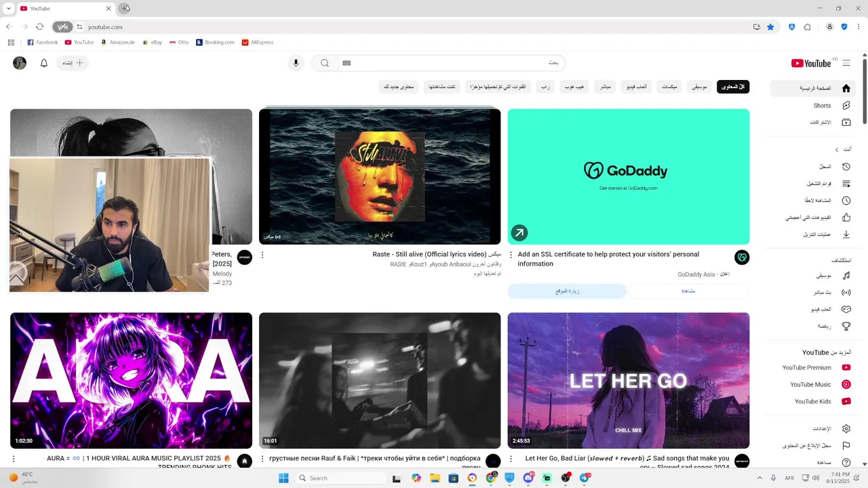Select the 'محتوى جديد لك' chip
The image size is (868, 488).
(399, 87)
